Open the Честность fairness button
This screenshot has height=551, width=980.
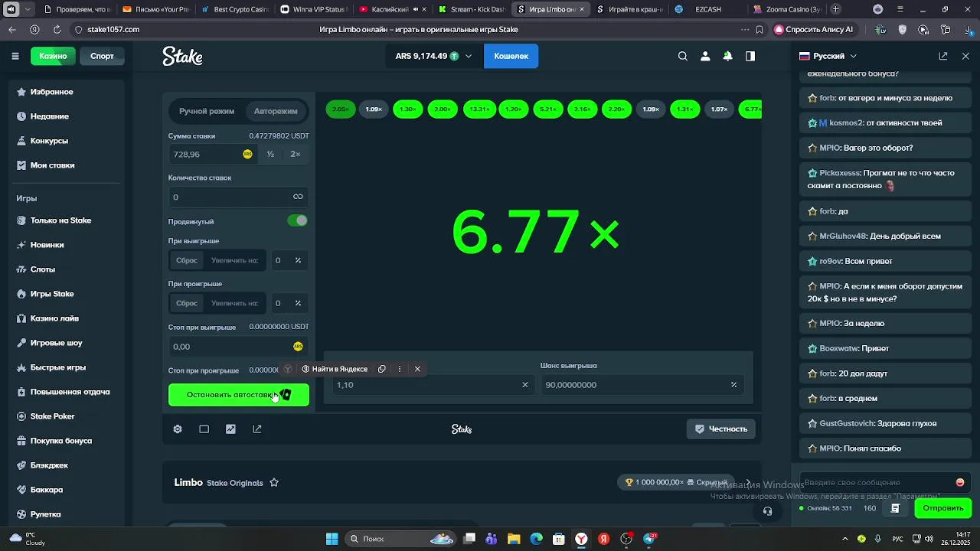tap(721, 429)
